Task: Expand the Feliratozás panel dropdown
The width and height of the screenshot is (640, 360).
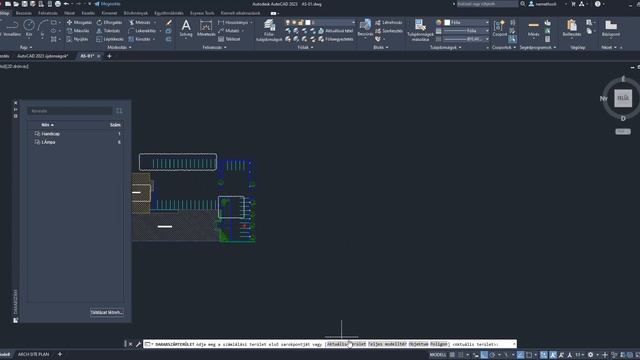Action: (214, 47)
